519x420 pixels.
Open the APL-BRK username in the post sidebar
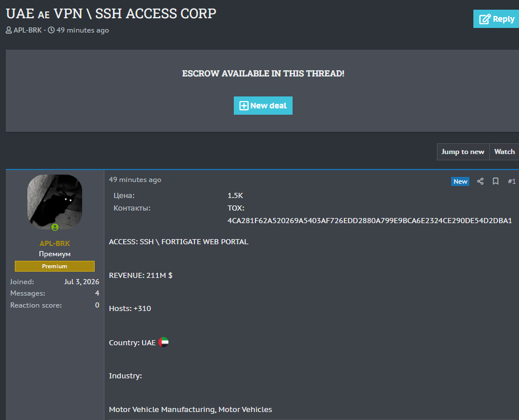(55, 244)
